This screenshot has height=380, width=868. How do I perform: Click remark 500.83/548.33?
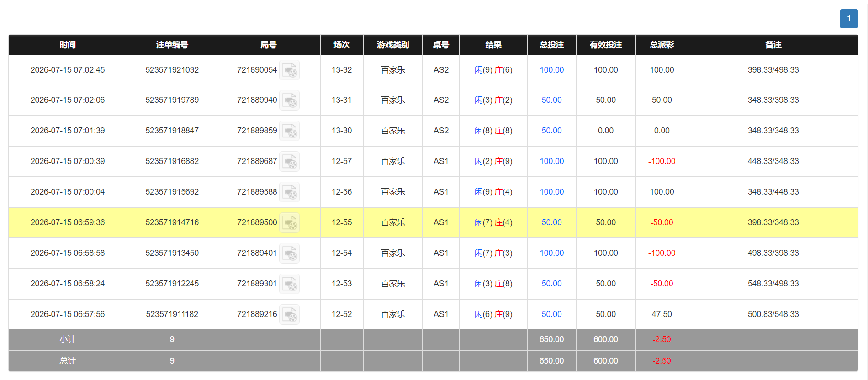[773, 314]
